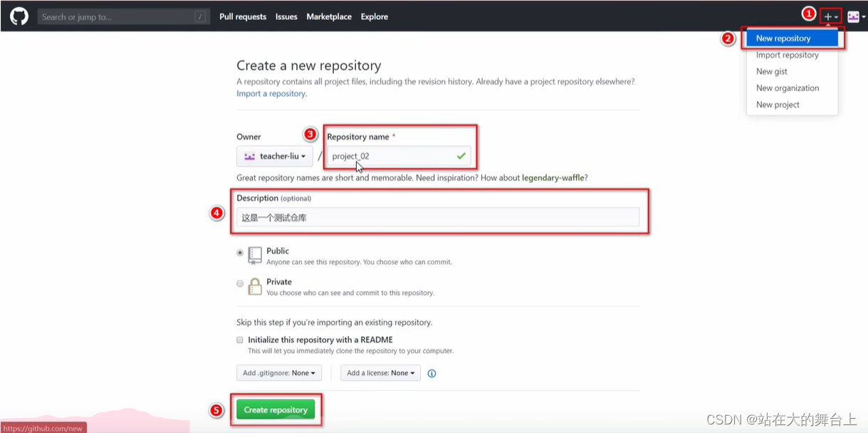Image resolution: width=868 pixels, height=433 pixels.
Task: Select New repository from the menu
Action: click(792, 38)
